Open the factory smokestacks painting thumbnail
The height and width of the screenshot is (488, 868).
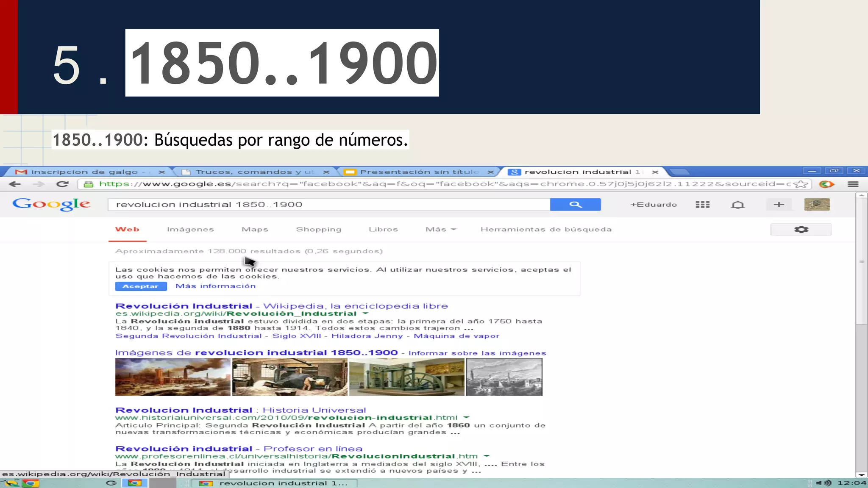[x=173, y=377]
